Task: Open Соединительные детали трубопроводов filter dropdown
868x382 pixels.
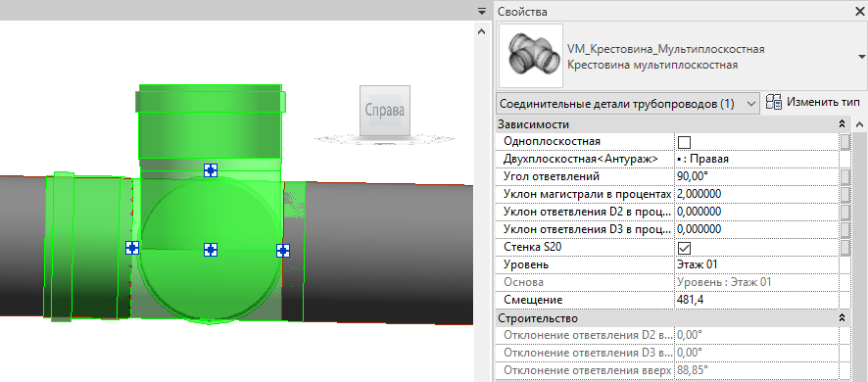Action: coord(628,104)
